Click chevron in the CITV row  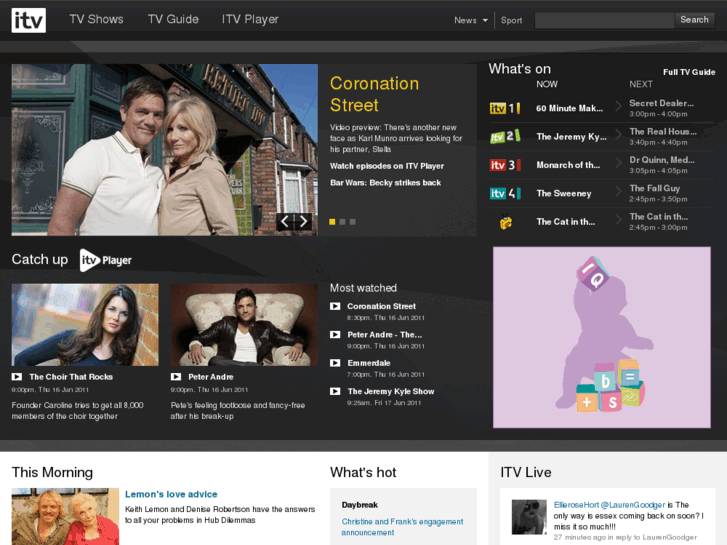tap(618, 219)
